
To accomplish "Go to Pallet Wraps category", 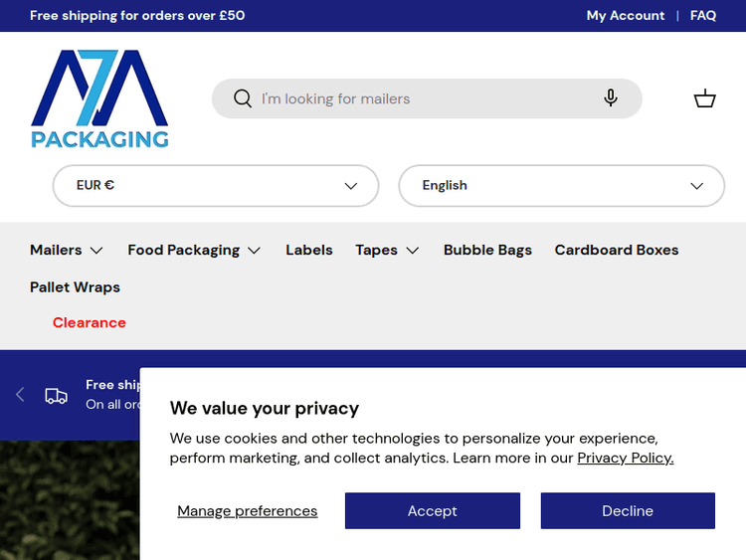I will [75, 287].
